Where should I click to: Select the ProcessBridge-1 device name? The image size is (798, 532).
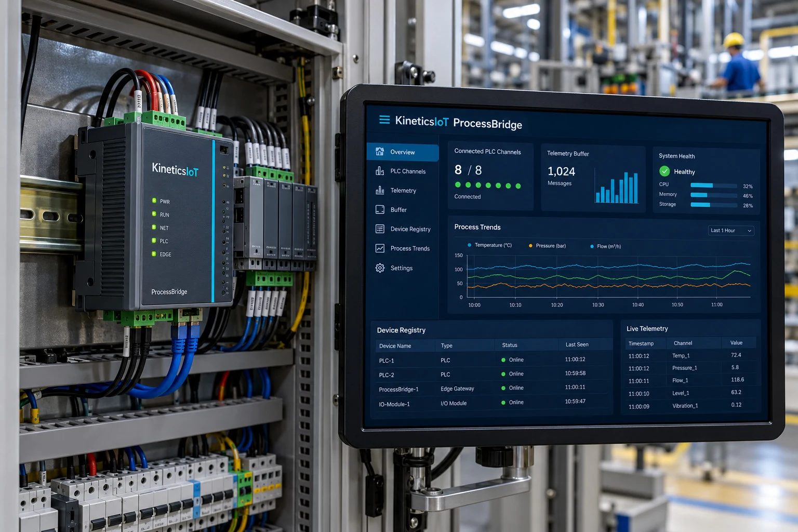point(398,389)
